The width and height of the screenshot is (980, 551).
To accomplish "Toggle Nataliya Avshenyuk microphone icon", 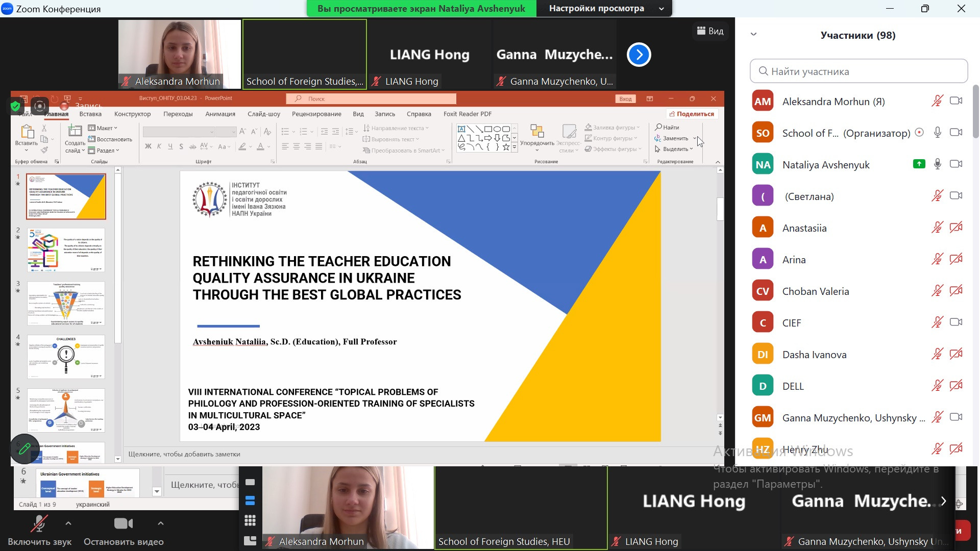I will (x=937, y=164).
